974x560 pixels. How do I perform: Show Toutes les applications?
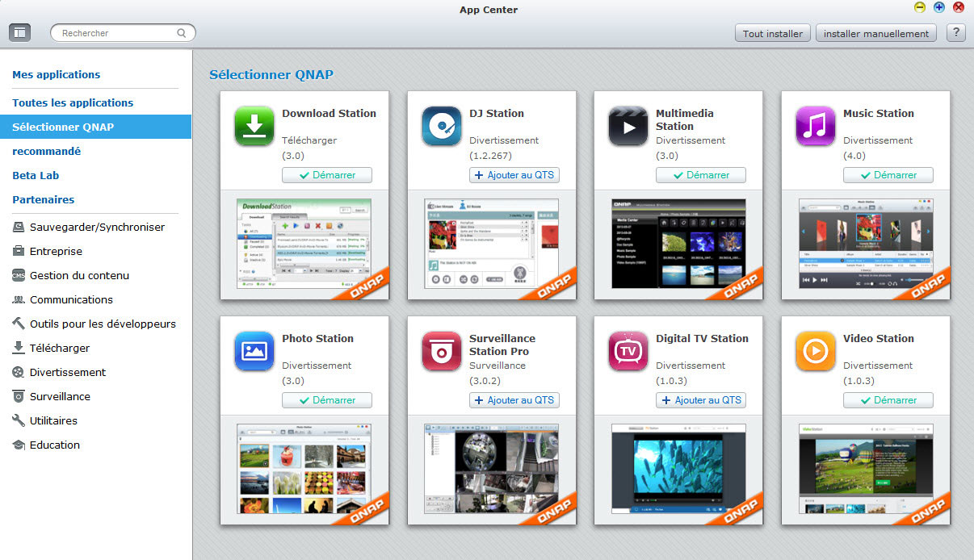coord(73,102)
